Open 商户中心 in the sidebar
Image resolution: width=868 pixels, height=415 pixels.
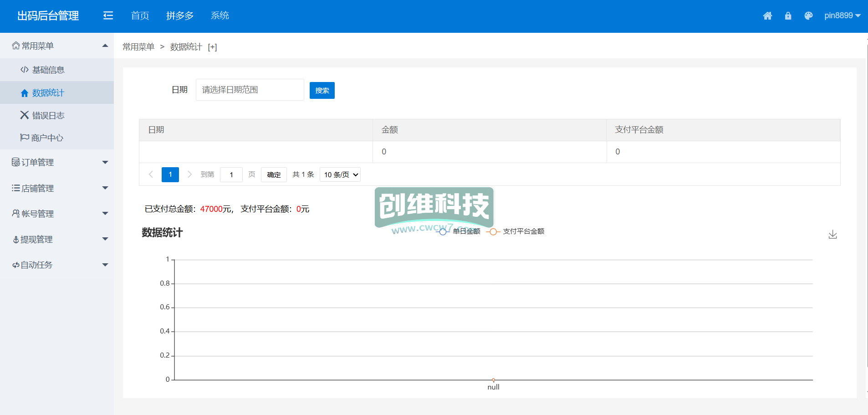[47, 138]
